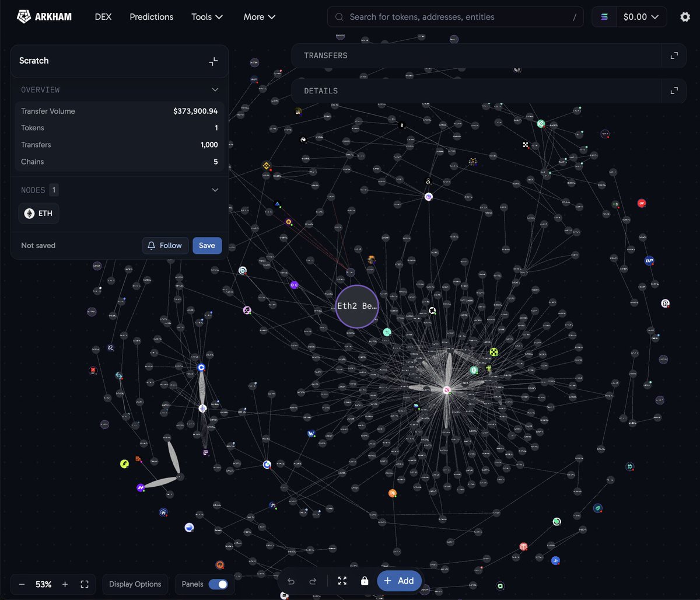
Task: Click the 53% zoom level value
Action: point(43,584)
